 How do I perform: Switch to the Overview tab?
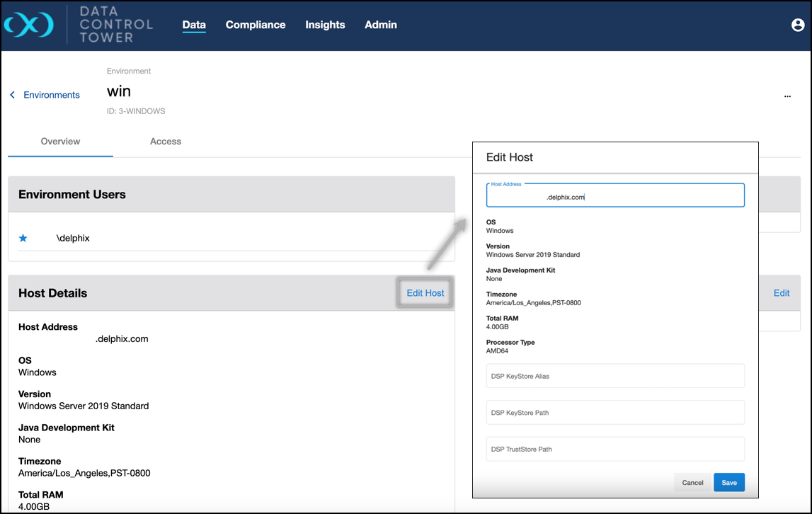coord(60,142)
